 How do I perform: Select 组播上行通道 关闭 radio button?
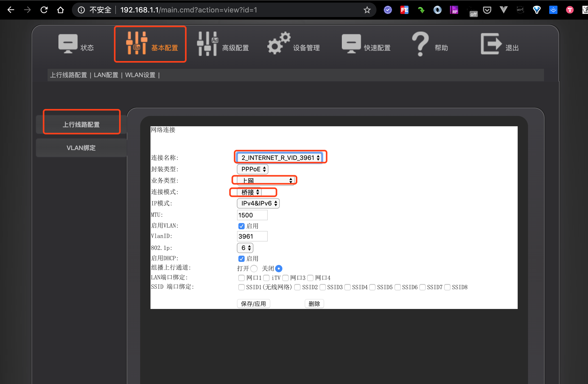tap(277, 269)
